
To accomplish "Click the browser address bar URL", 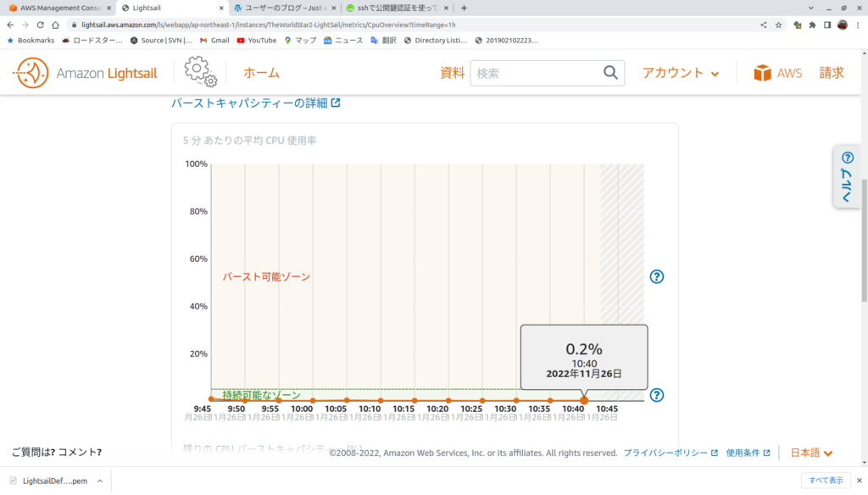I will pyautogui.click(x=269, y=25).
